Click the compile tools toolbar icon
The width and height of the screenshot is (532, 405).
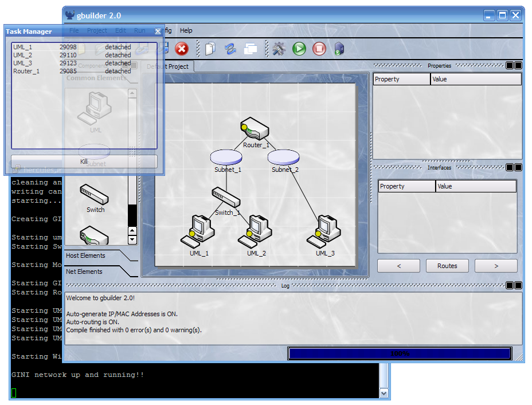(x=279, y=49)
